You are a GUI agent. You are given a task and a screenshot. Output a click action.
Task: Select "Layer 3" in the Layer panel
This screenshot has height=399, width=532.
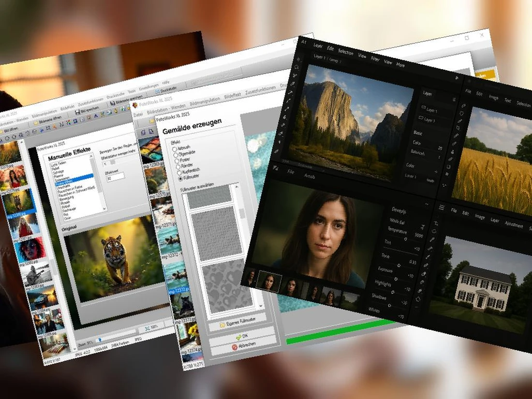[427, 119]
